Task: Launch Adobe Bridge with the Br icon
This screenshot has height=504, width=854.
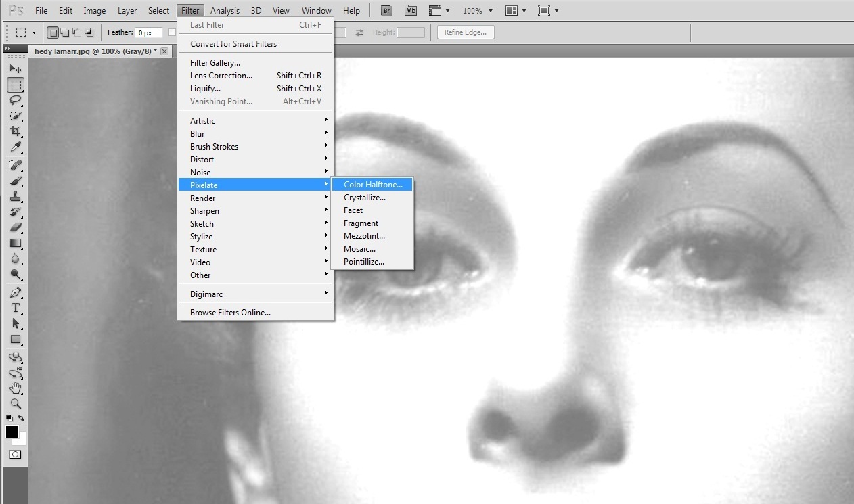Action: pyautogui.click(x=386, y=10)
